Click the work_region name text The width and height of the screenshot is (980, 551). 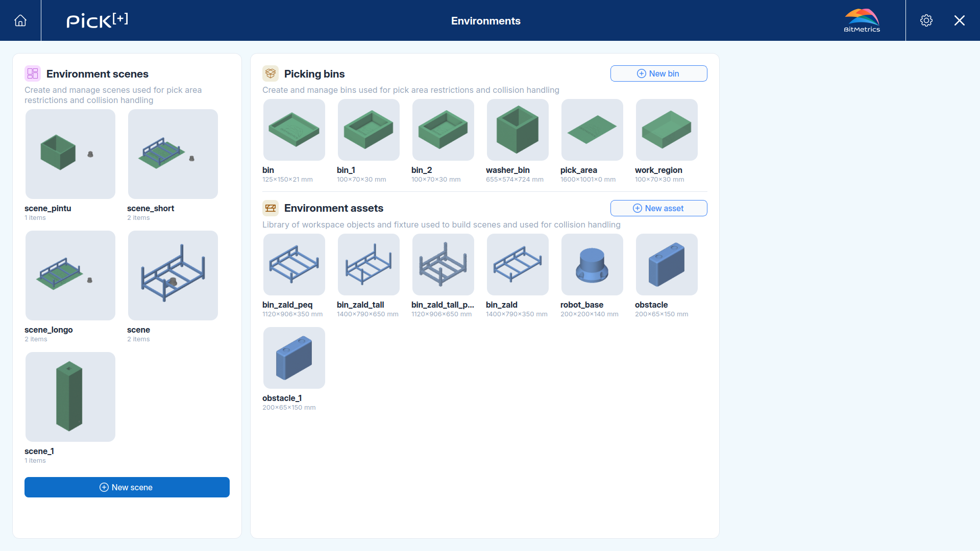tap(658, 170)
